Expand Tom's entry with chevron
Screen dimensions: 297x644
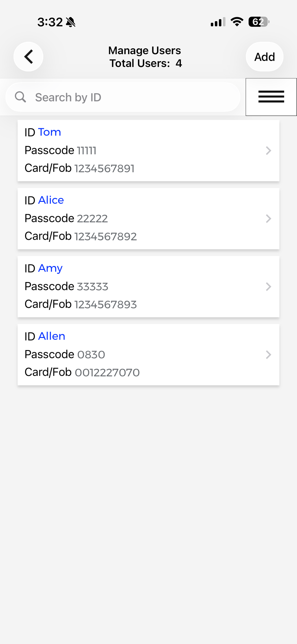[x=268, y=150]
